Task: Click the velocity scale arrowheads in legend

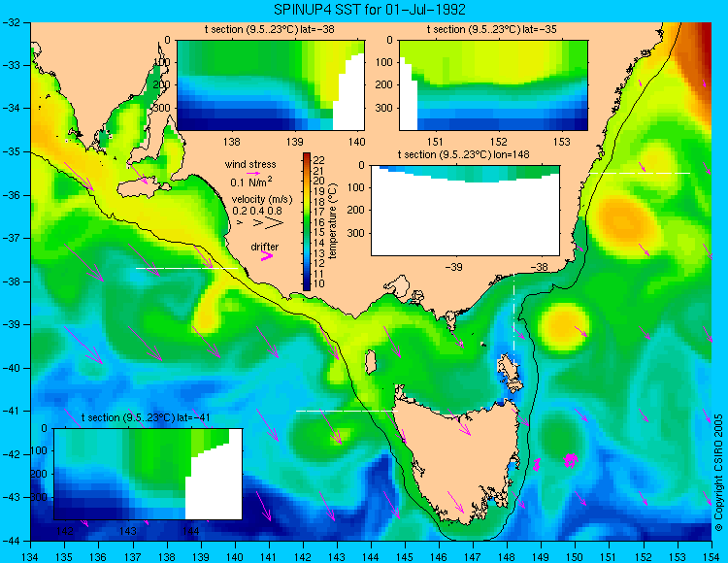Action: pos(261,223)
